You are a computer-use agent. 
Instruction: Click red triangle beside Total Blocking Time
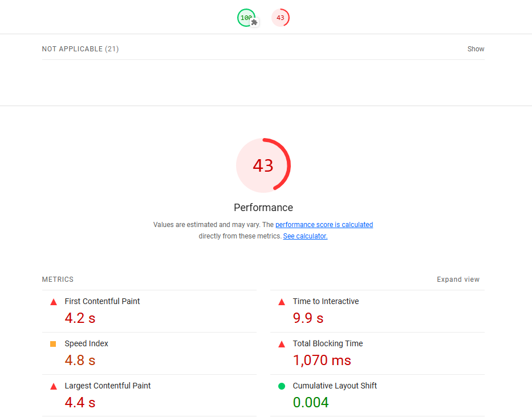(281, 344)
